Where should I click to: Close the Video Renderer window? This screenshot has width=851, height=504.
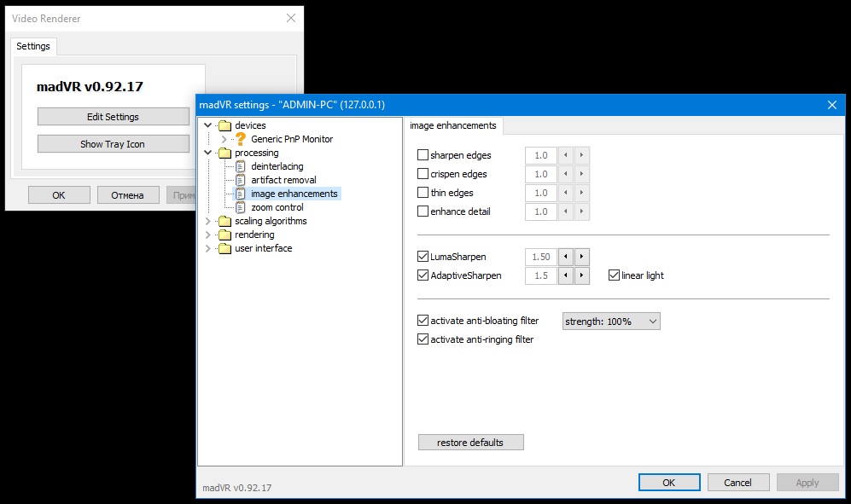click(291, 18)
